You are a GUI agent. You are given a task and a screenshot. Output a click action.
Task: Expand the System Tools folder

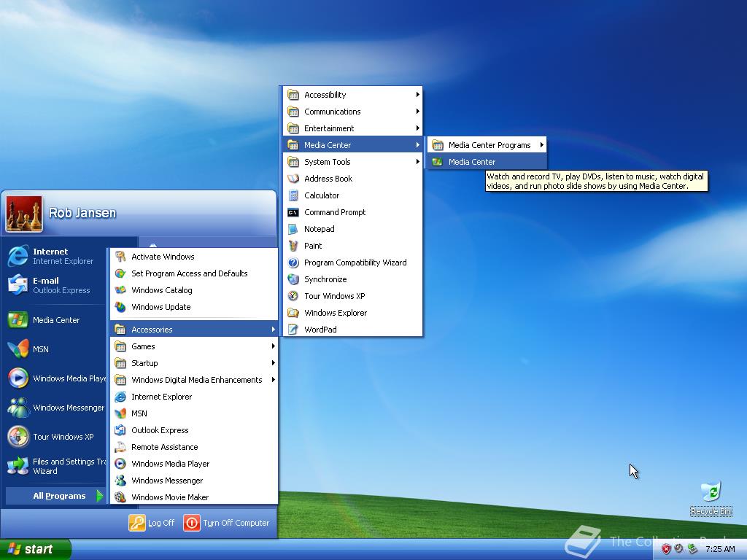click(x=352, y=162)
